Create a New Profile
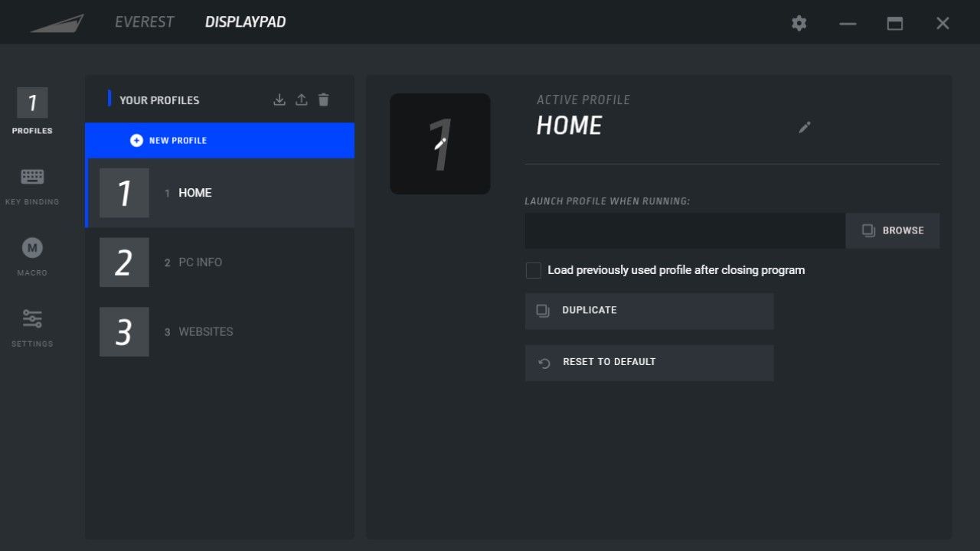This screenshot has width=980, height=551. [x=220, y=140]
